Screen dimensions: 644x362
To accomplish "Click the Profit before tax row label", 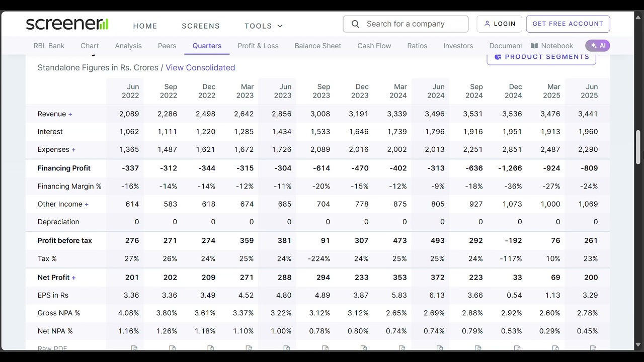I will point(64,240).
